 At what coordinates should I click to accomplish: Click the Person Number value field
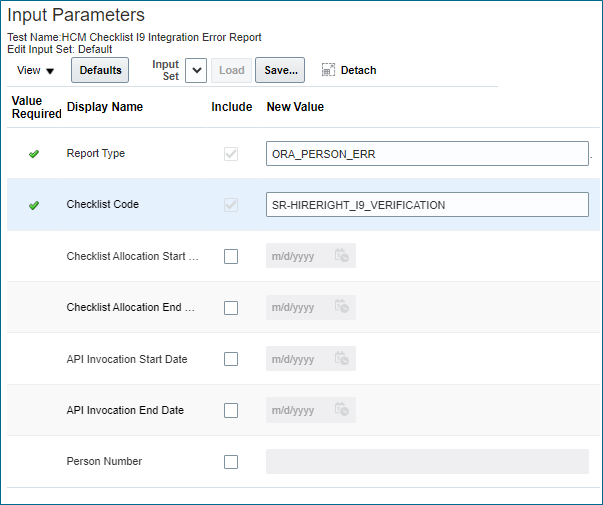427,462
